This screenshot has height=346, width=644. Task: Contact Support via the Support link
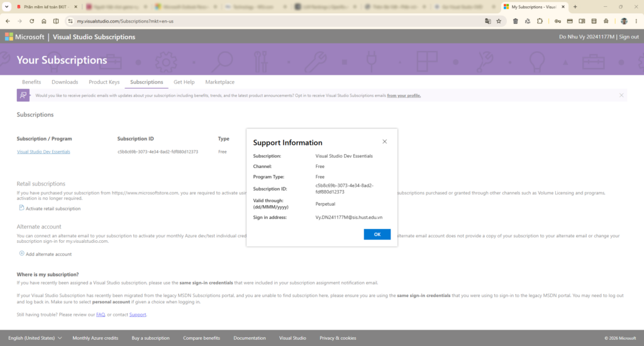(138, 315)
